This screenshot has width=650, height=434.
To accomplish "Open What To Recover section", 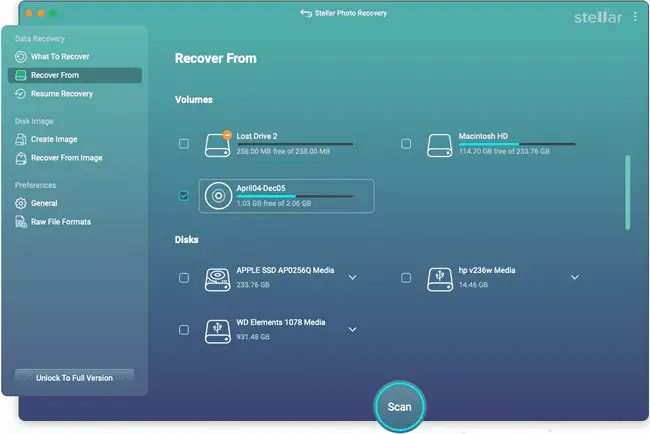I will 75,56.
